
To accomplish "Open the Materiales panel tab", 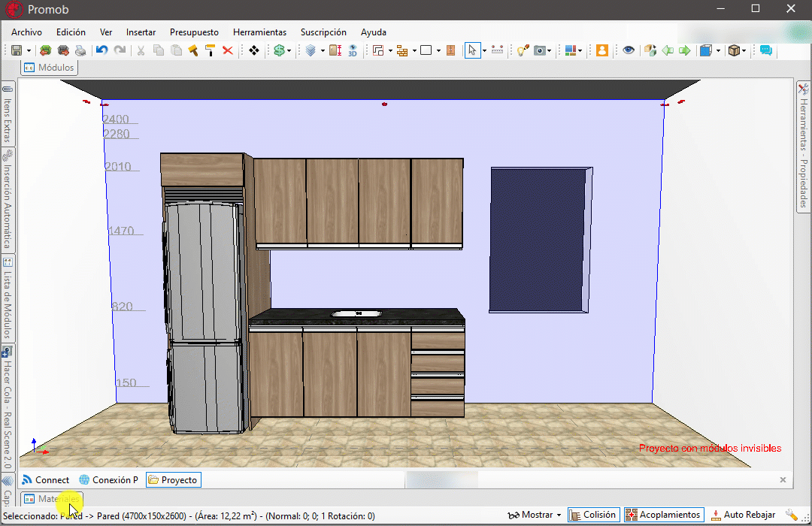I will (52, 498).
